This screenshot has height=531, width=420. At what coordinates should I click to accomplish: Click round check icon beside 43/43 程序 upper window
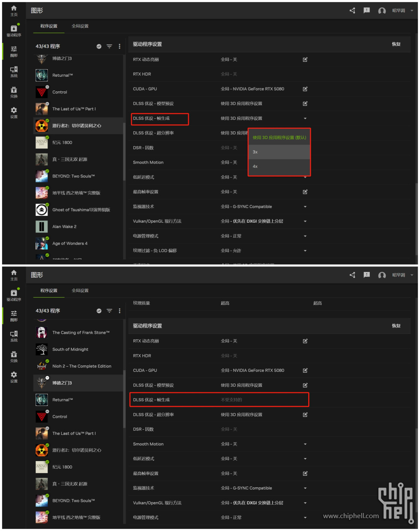click(99, 46)
